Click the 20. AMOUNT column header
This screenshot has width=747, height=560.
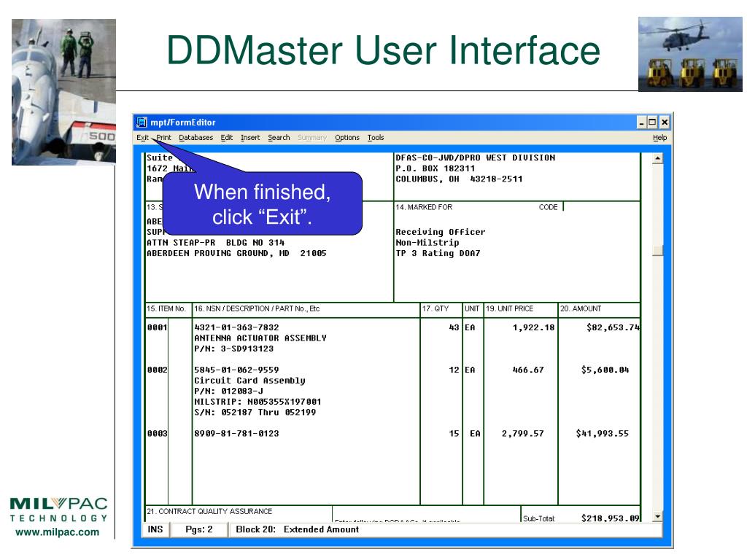pos(581,308)
